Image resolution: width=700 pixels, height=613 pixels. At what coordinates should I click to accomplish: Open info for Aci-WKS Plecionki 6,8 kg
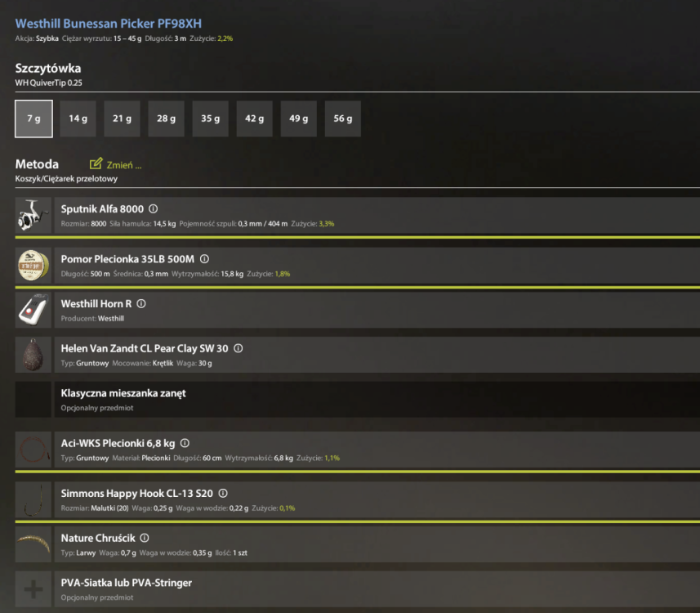[x=185, y=443]
